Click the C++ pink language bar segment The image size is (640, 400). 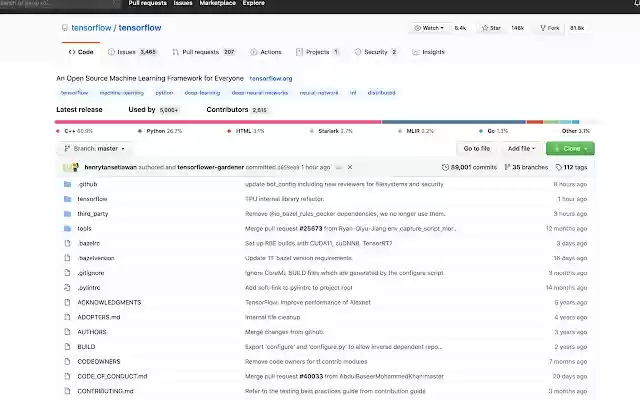coord(218,122)
